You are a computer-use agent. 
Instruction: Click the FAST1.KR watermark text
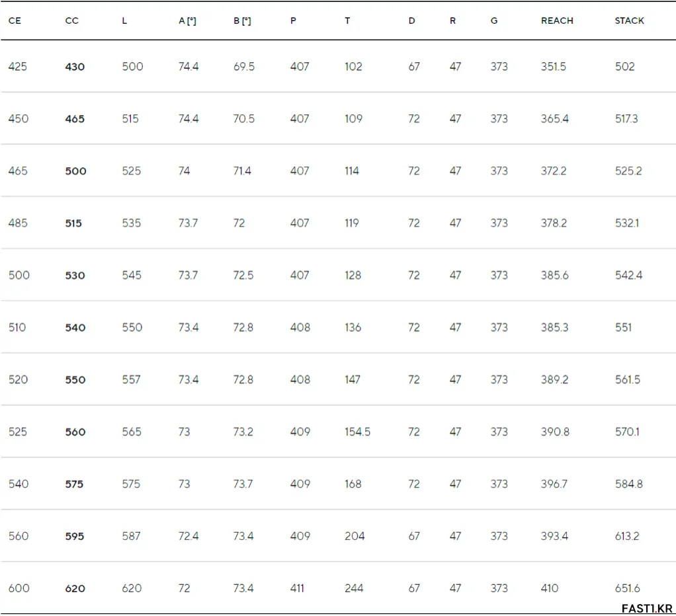647,609
